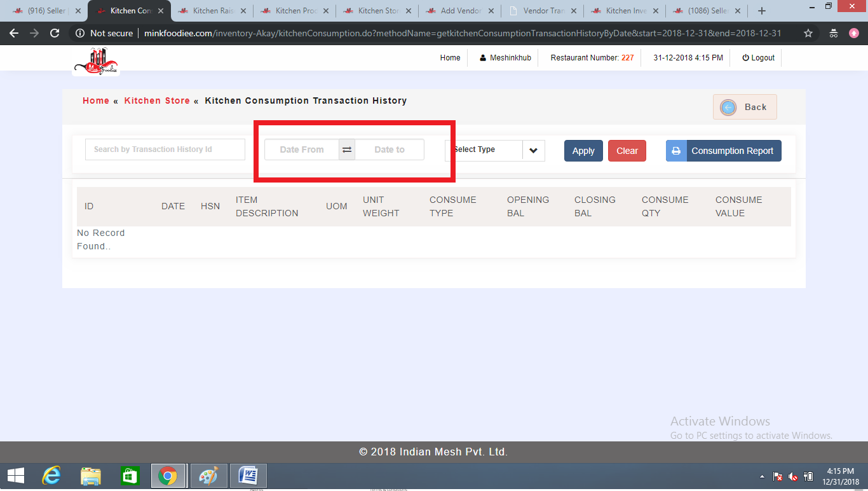Open File Explorer from taskbar
Screen dimensions: 868x491
click(91, 476)
